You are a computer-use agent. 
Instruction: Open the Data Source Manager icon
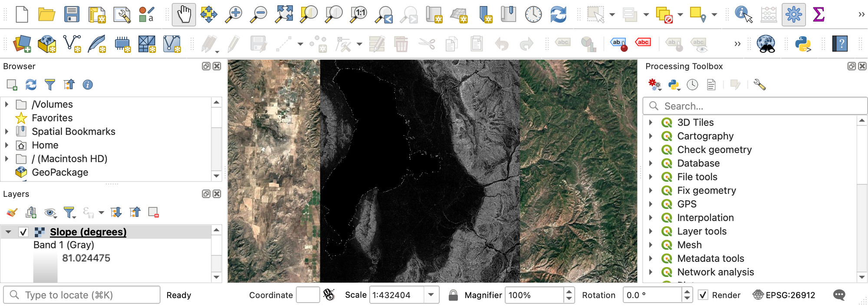(22, 44)
